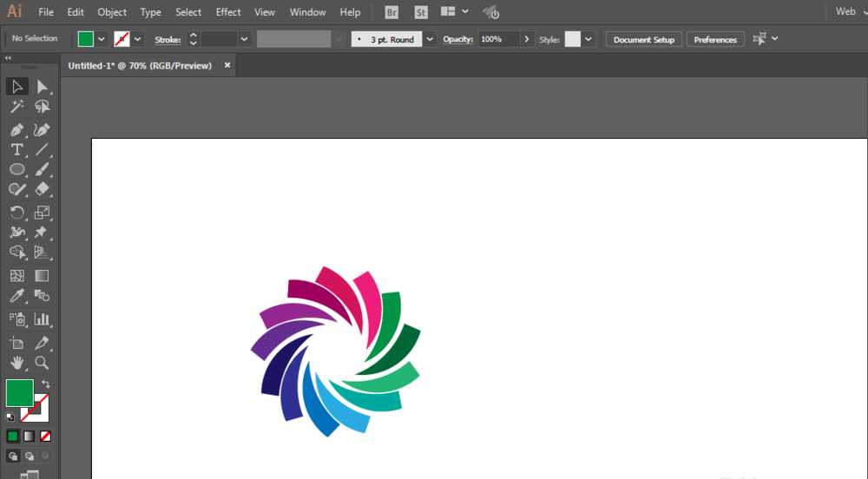Open the brush definition dropdown (3 pt. Round)
This screenshot has height=479, width=868.
(430, 39)
